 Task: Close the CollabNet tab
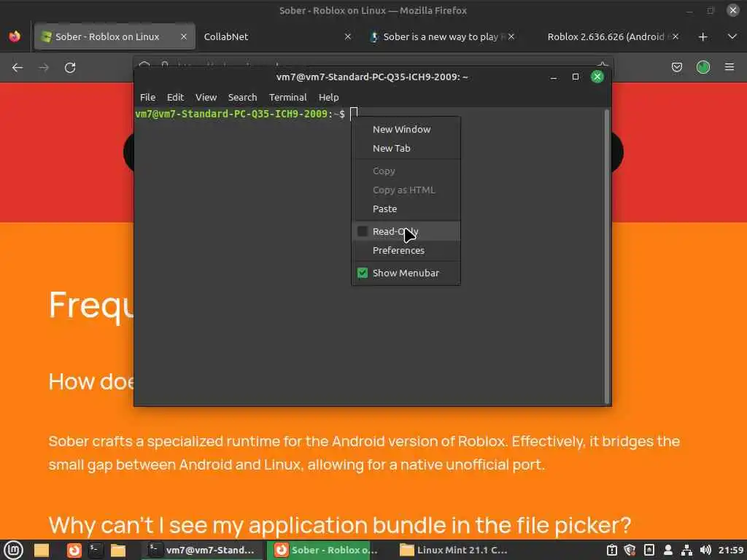click(x=348, y=36)
